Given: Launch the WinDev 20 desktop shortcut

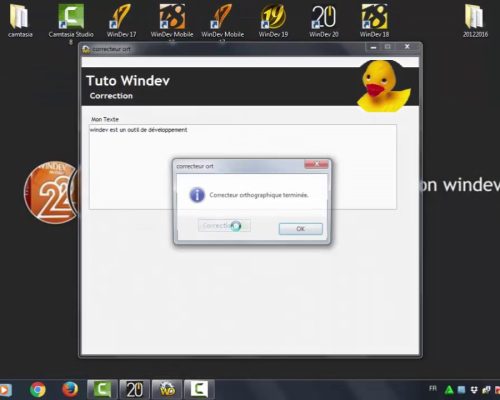Looking at the screenshot, I should 324,20.
